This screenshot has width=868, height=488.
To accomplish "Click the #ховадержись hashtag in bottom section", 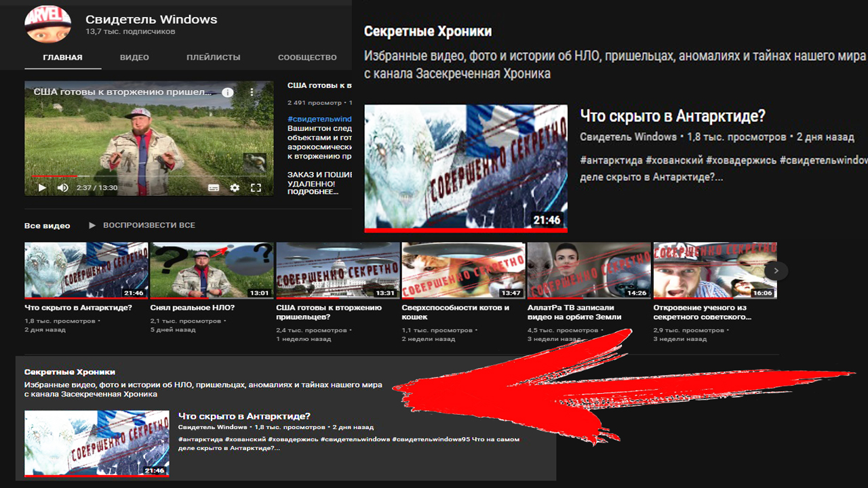I will point(292,439).
